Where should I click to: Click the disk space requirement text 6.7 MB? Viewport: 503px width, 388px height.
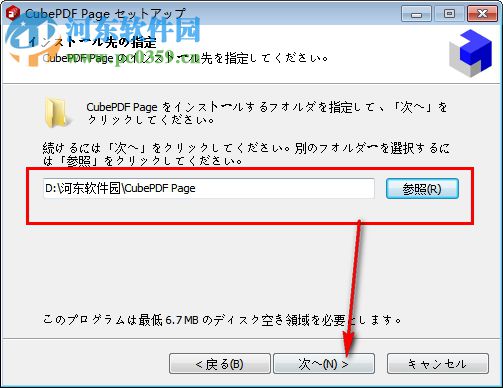[x=182, y=320]
